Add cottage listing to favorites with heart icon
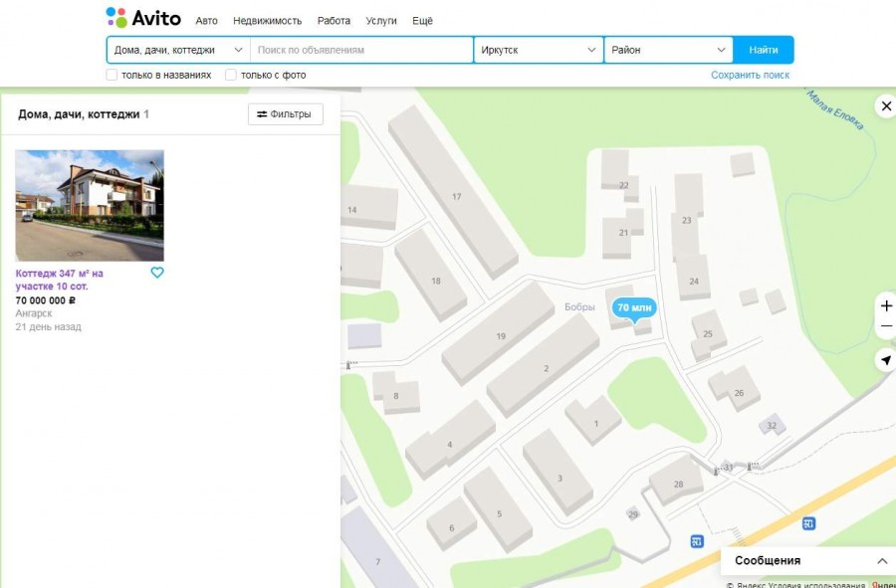 coord(157,273)
